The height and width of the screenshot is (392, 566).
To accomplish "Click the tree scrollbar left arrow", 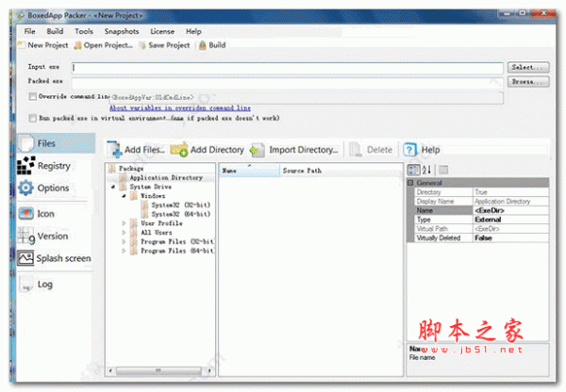I will click(x=110, y=370).
